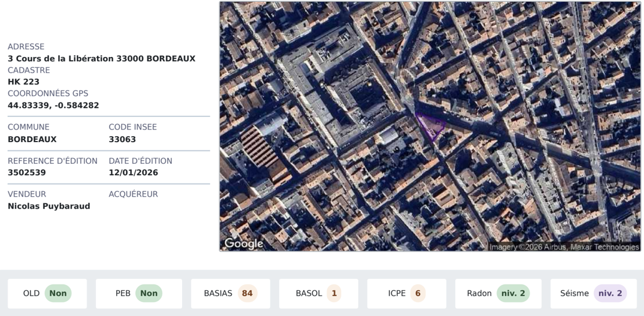Click the GPS coordinates value
The width and height of the screenshot is (644, 316).
point(53,106)
